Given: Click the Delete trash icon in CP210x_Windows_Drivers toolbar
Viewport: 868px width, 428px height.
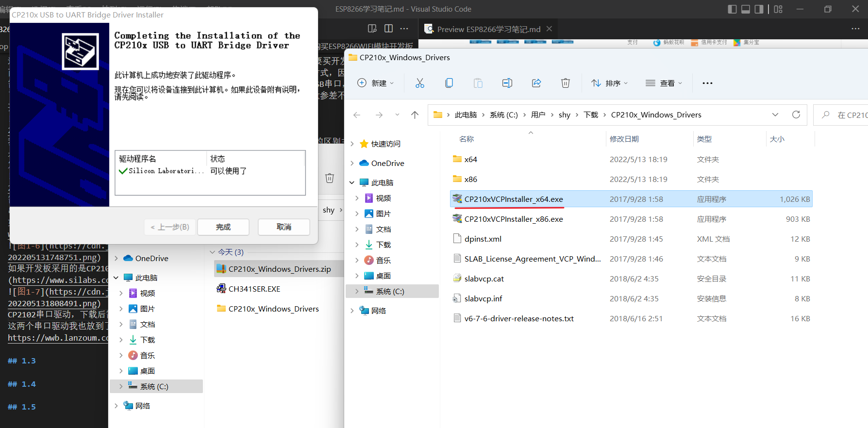Looking at the screenshot, I should coord(566,83).
